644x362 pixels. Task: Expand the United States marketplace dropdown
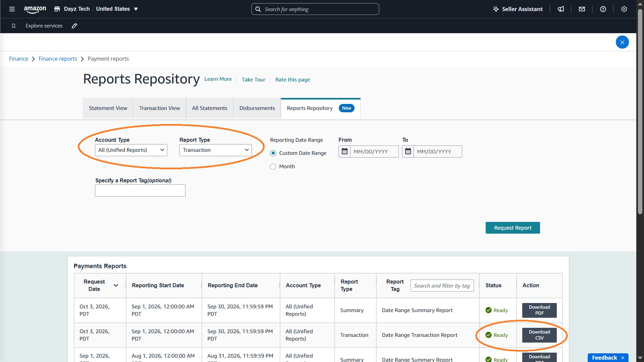pos(117,9)
